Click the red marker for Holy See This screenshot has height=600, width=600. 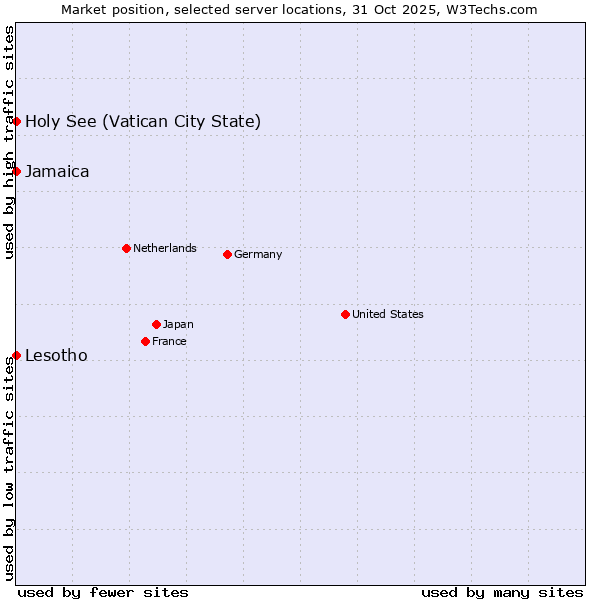(x=17, y=121)
